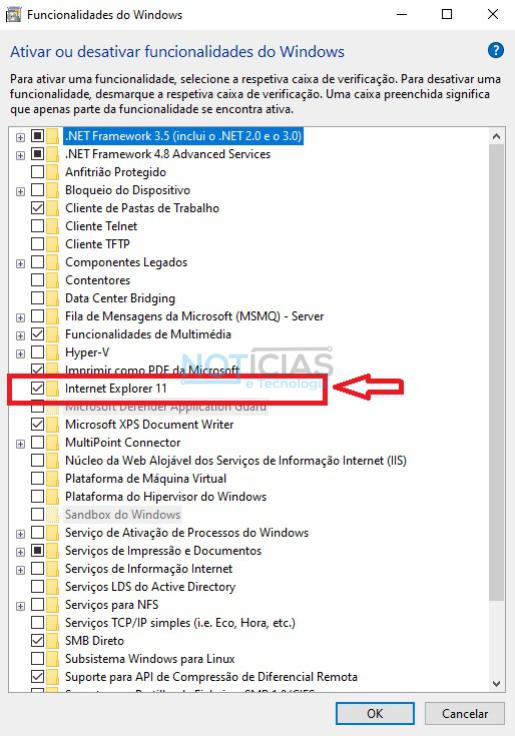Screen dimensions: 515x736
Task: Click the blue help question mark icon
Action: (x=496, y=50)
